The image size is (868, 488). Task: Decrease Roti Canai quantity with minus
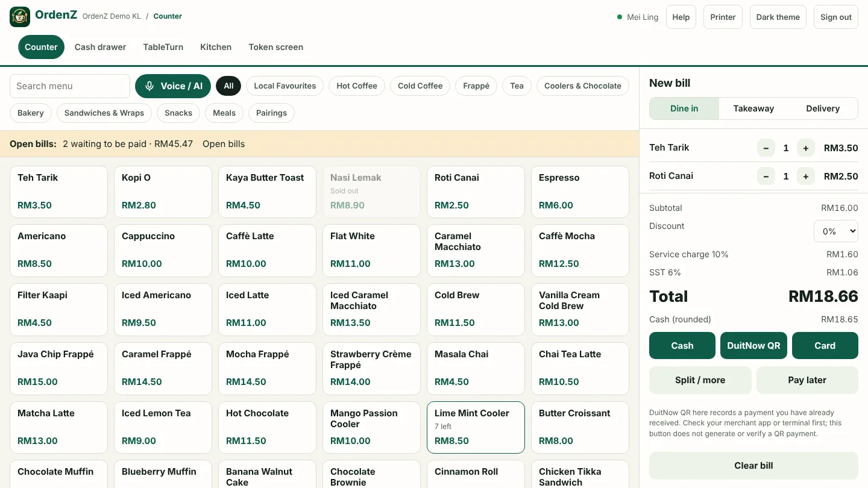(766, 176)
